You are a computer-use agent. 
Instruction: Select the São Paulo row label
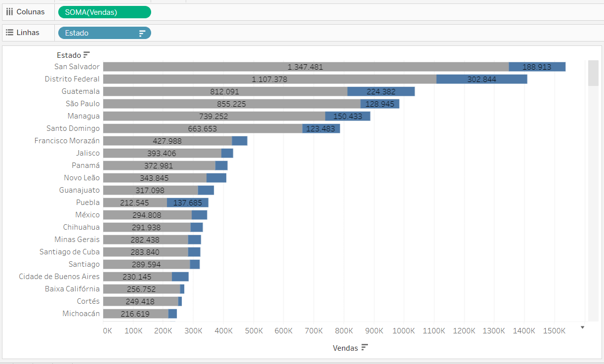coord(82,104)
